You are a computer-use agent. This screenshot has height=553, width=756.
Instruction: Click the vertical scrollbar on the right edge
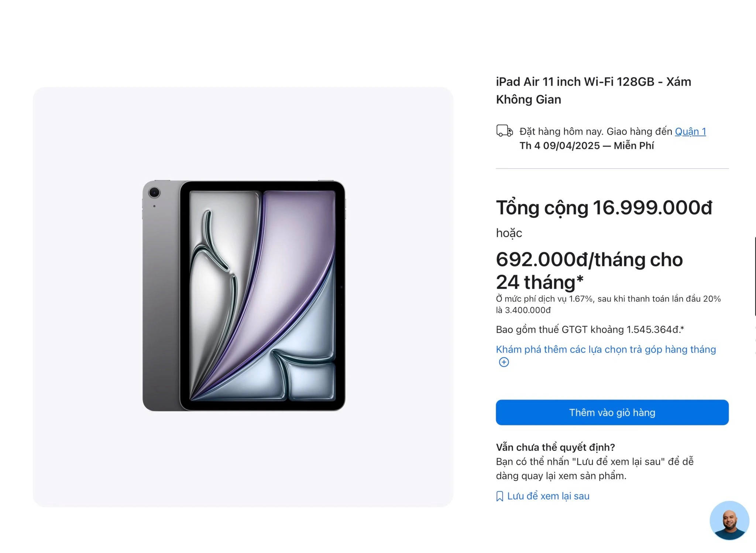click(x=755, y=276)
